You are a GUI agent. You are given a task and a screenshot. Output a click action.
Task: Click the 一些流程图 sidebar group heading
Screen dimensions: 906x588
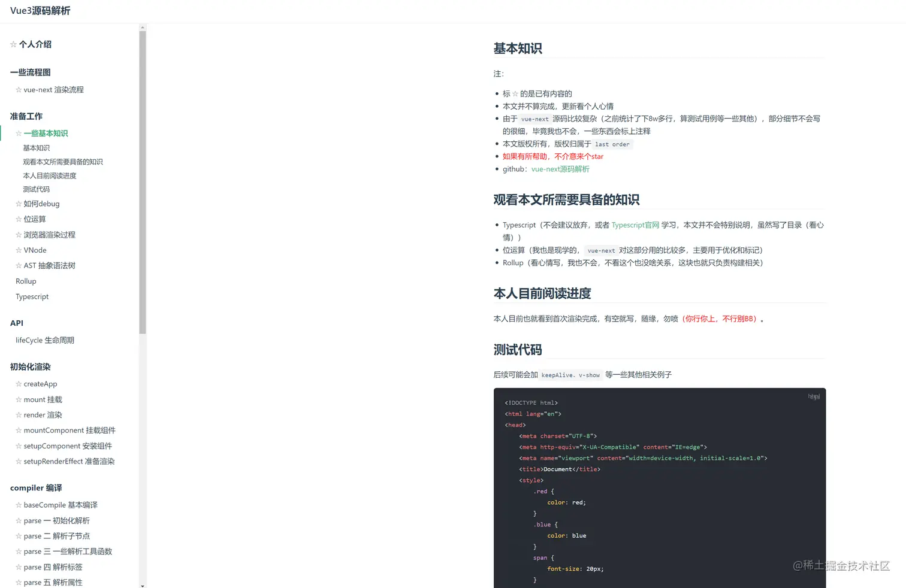point(31,72)
